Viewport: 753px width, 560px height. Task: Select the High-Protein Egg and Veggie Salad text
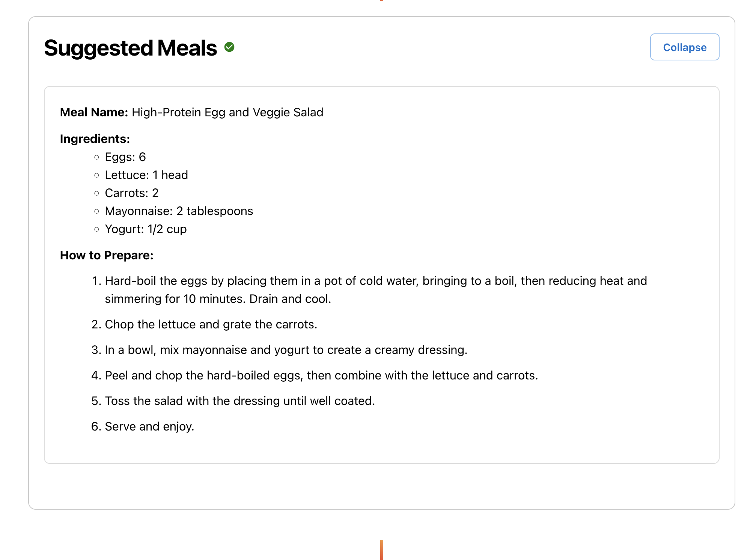227,112
